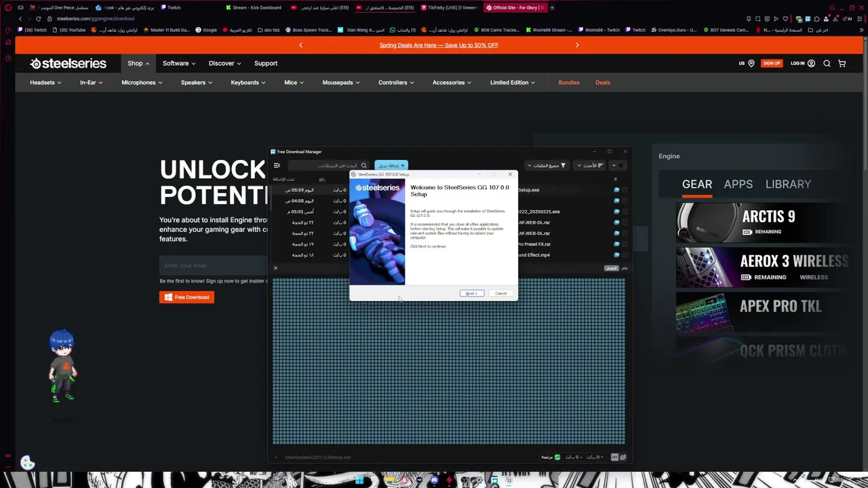868x488 pixels.
Task: Expand the Headsets category dropdown
Action: click(45, 83)
